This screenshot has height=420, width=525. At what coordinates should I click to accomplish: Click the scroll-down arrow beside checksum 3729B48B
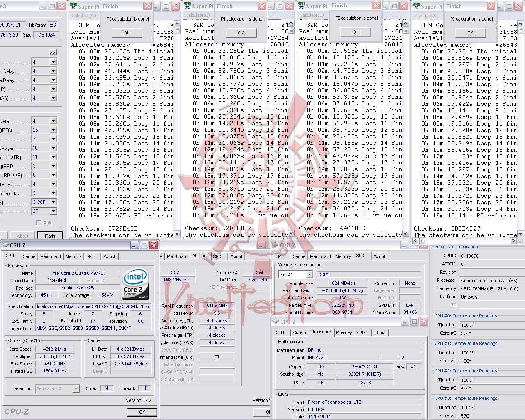click(x=177, y=234)
